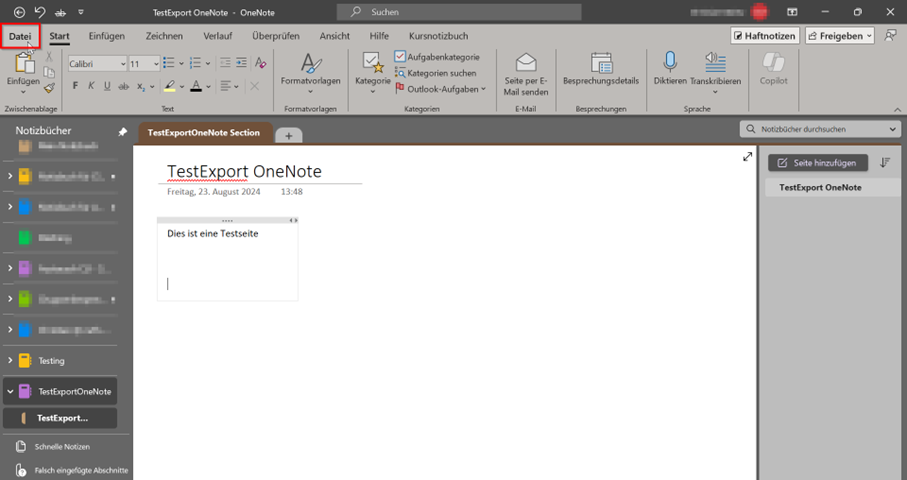Click Kategorien suchen

(436, 73)
